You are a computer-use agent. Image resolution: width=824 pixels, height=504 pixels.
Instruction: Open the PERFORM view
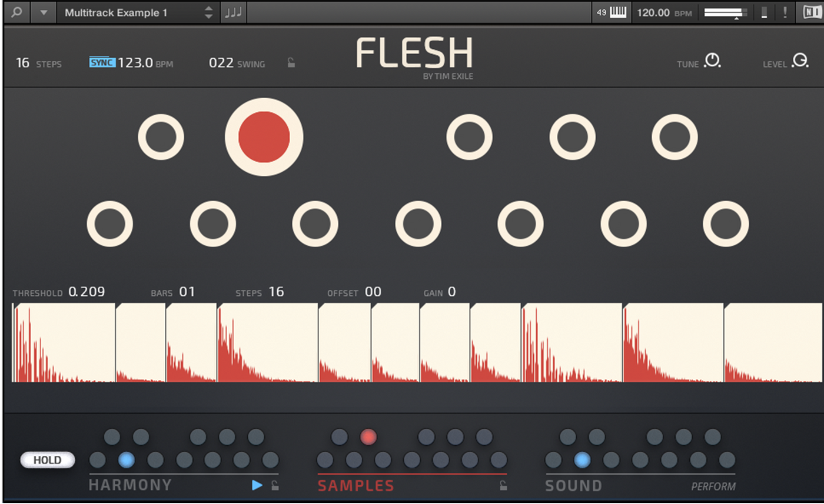pyautogui.click(x=713, y=486)
